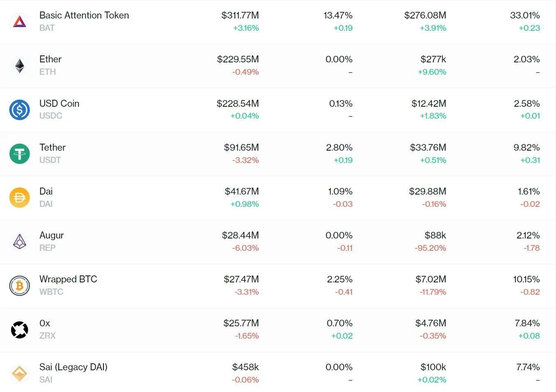Click the 33.01% borrow rate
Screen dimensions: 556x392
point(525,15)
